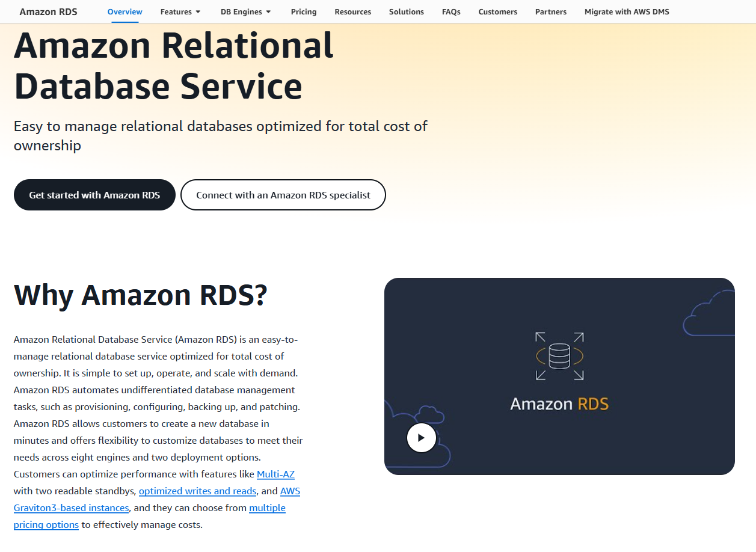Viewport: 756px width, 552px height.
Task: Click Connect with an Amazon RDS specialist
Action: 283,195
